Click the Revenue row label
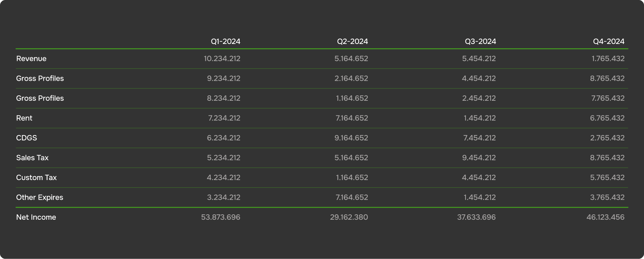 (x=31, y=59)
